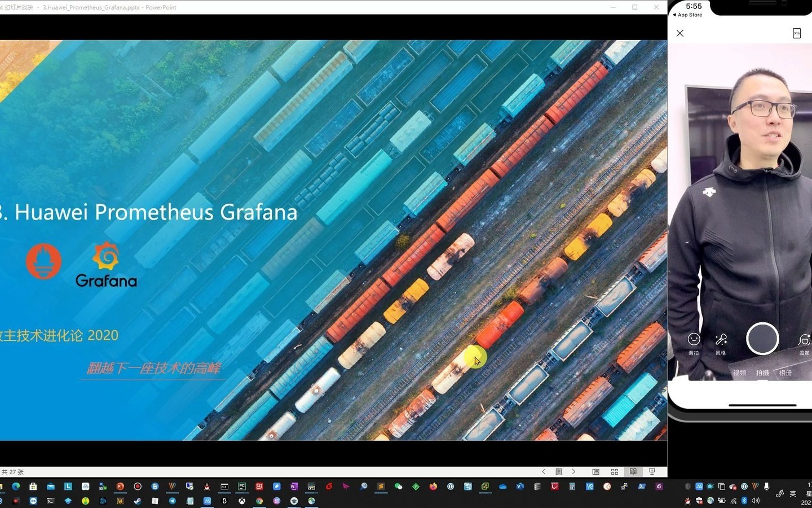Open Bluetooth tray icon
This screenshot has height=508, width=812.
point(744,501)
